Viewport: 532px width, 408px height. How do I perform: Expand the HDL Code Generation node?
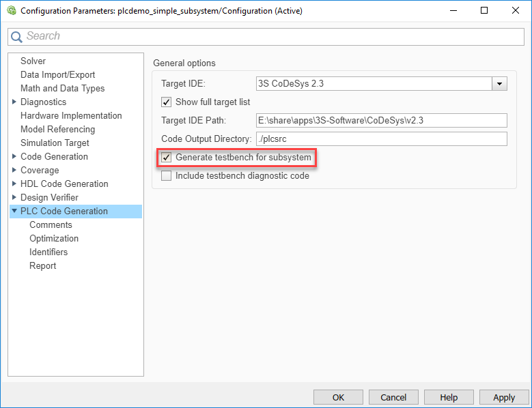(x=14, y=184)
